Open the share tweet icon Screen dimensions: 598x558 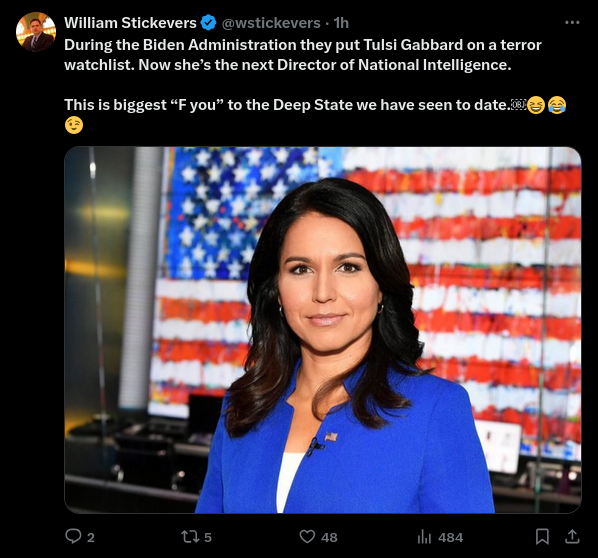pyautogui.click(x=572, y=537)
